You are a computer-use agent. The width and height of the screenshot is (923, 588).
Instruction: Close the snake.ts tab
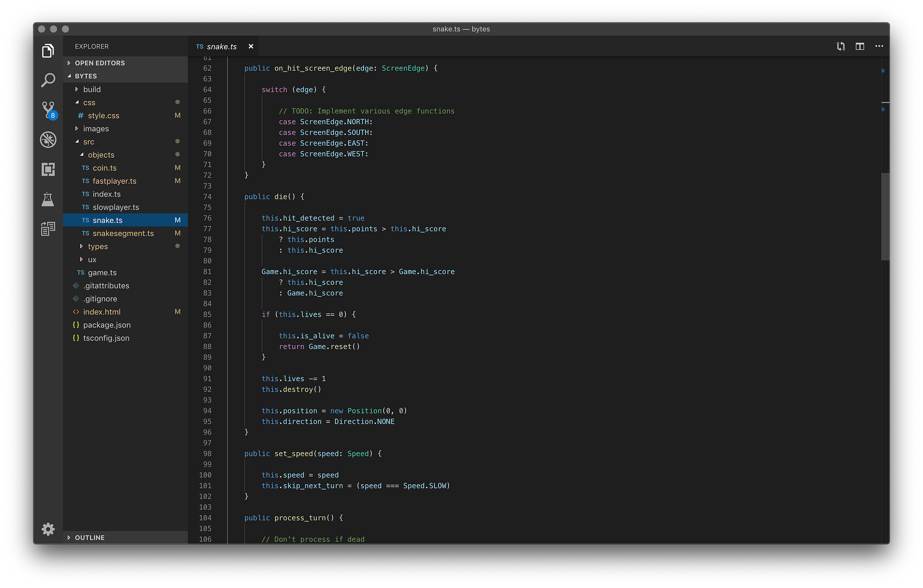[x=251, y=46]
